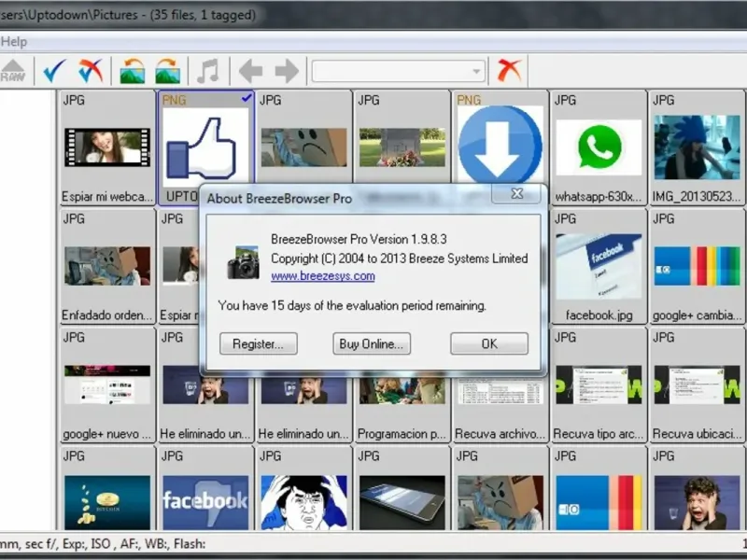This screenshot has height=560, width=747.
Task: Select the Recuva tipo arc... thumbnail
Action: click(x=599, y=385)
